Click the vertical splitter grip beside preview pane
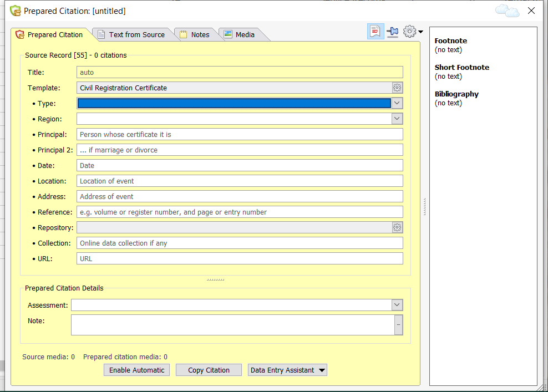Viewport: 548px width, 392px height. pyautogui.click(x=425, y=206)
